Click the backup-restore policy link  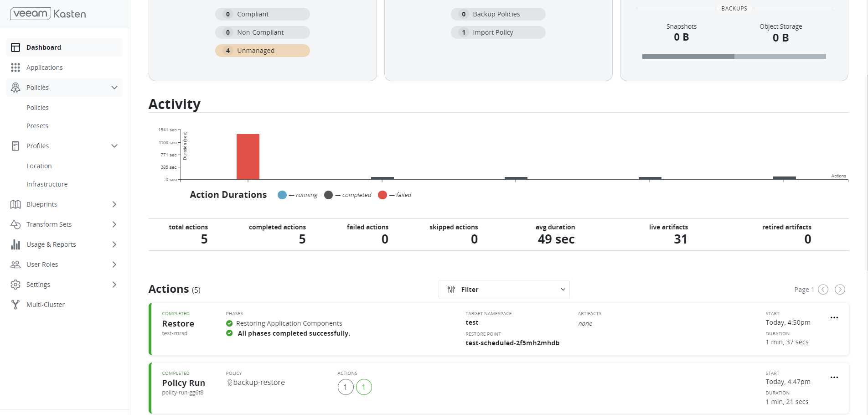click(258, 383)
